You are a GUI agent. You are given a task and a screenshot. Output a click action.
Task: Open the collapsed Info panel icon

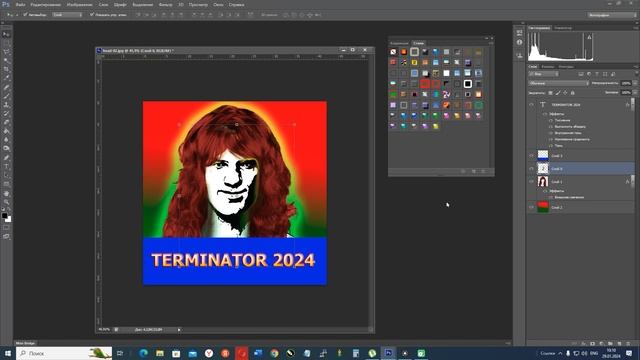519,42
